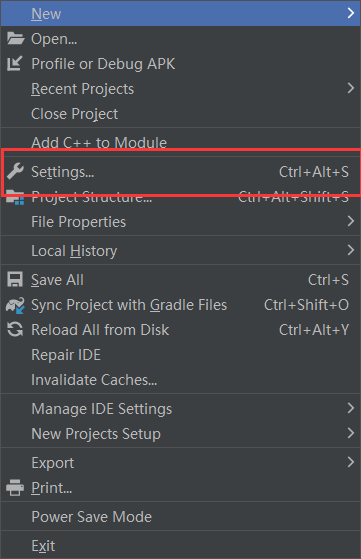Image resolution: width=361 pixels, height=559 pixels.
Task: Click the open folder icon beside Open...
Action: click(x=15, y=39)
